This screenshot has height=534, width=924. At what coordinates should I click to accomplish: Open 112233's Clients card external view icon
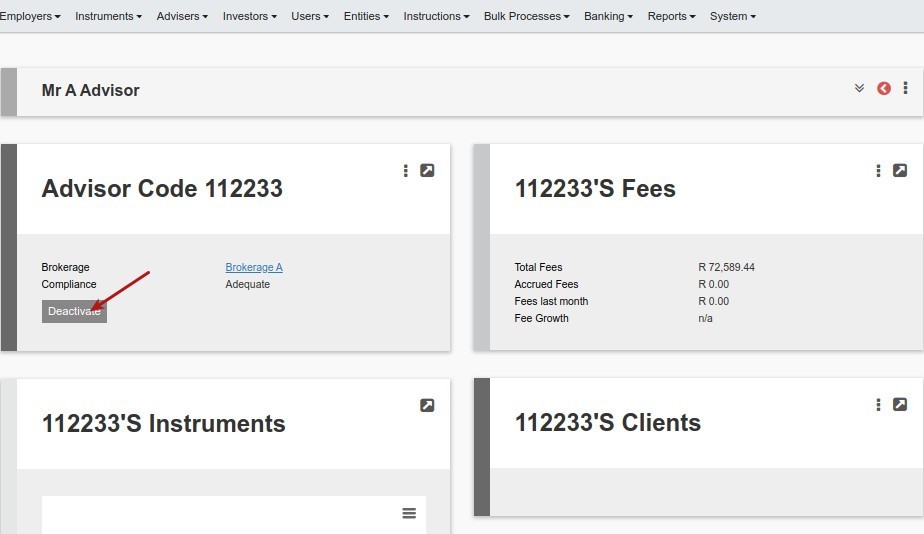[x=900, y=404]
